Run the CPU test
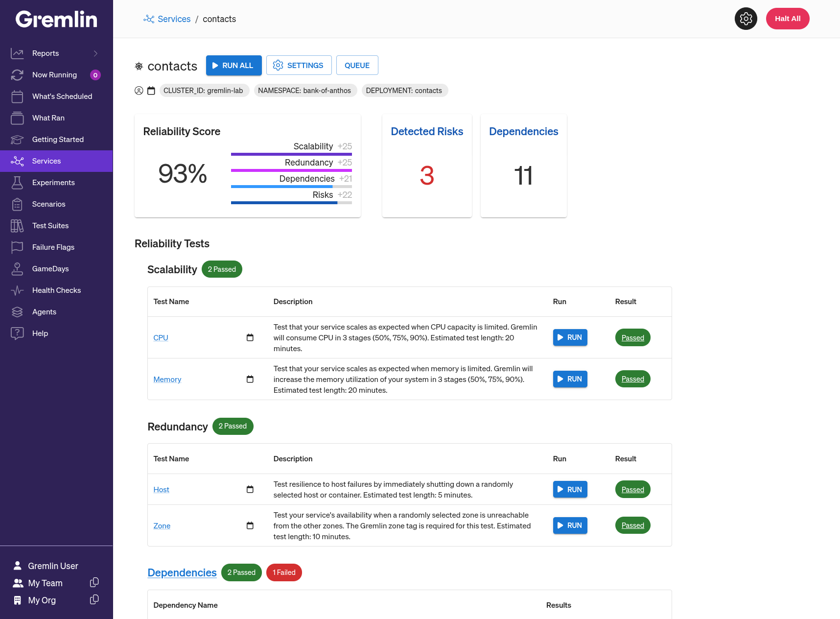The image size is (840, 619). pyautogui.click(x=570, y=337)
